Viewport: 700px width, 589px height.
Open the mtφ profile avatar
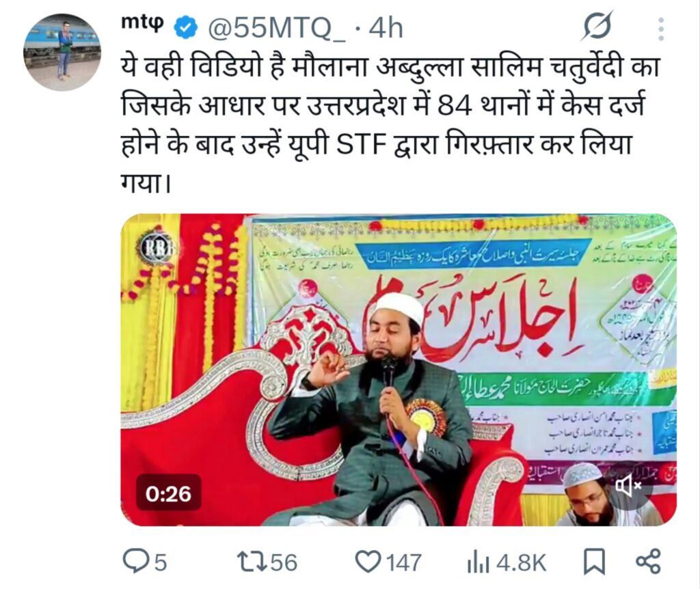(x=62, y=52)
